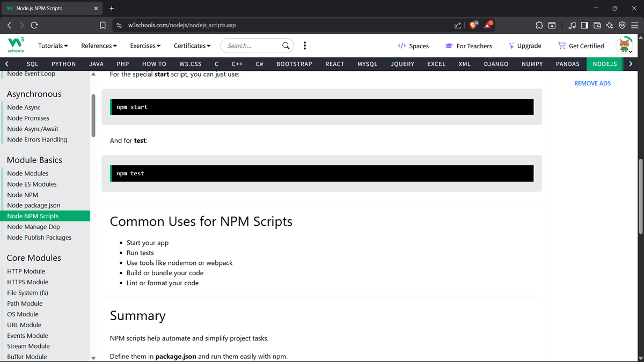The image size is (644, 362).
Task: Open the Extensions puzzle icon
Action: tap(539, 25)
